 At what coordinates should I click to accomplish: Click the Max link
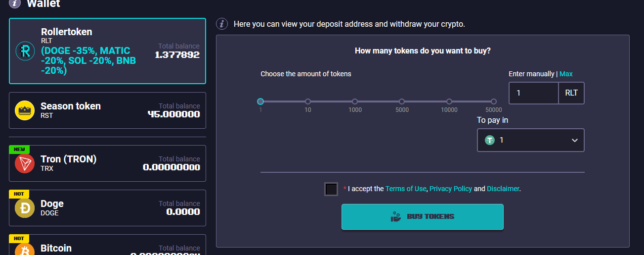tap(566, 74)
